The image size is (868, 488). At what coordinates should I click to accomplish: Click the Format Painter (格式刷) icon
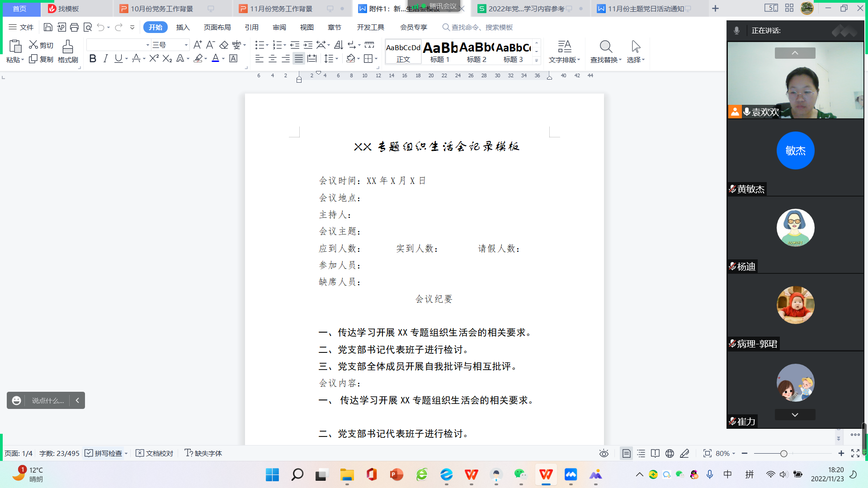(x=68, y=51)
